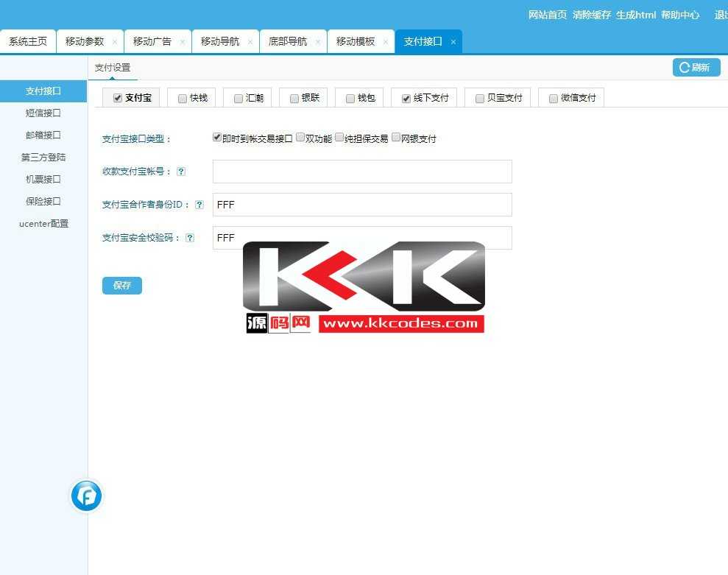Check the 网银支付 interface type
This screenshot has width=728, height=575.
click(396, 137)
